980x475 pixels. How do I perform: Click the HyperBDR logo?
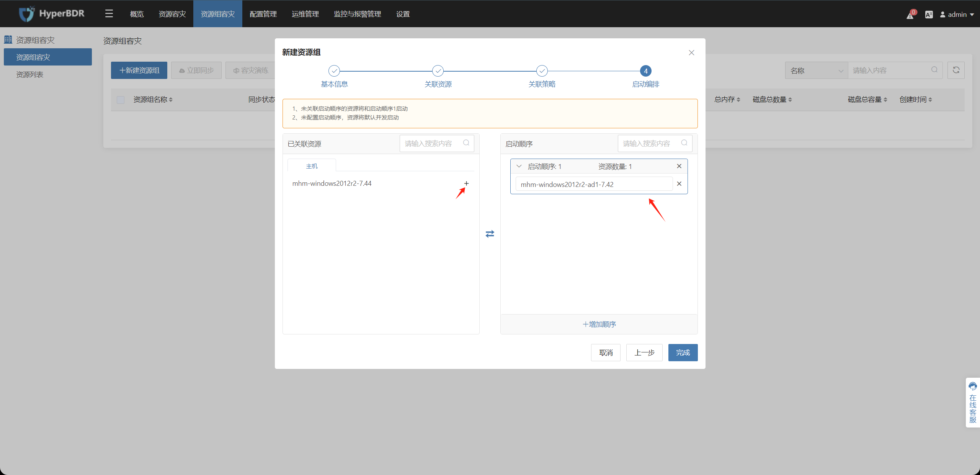click(x=52, y=14)
